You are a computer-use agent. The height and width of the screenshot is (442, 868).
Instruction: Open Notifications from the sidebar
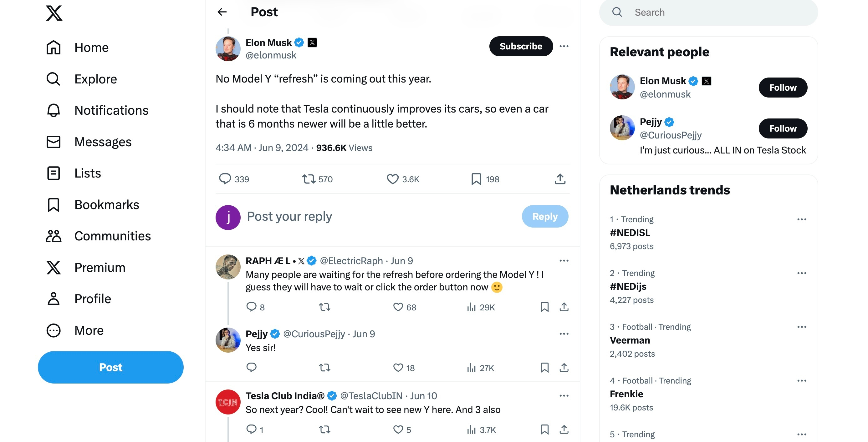(x=111, y=110)
